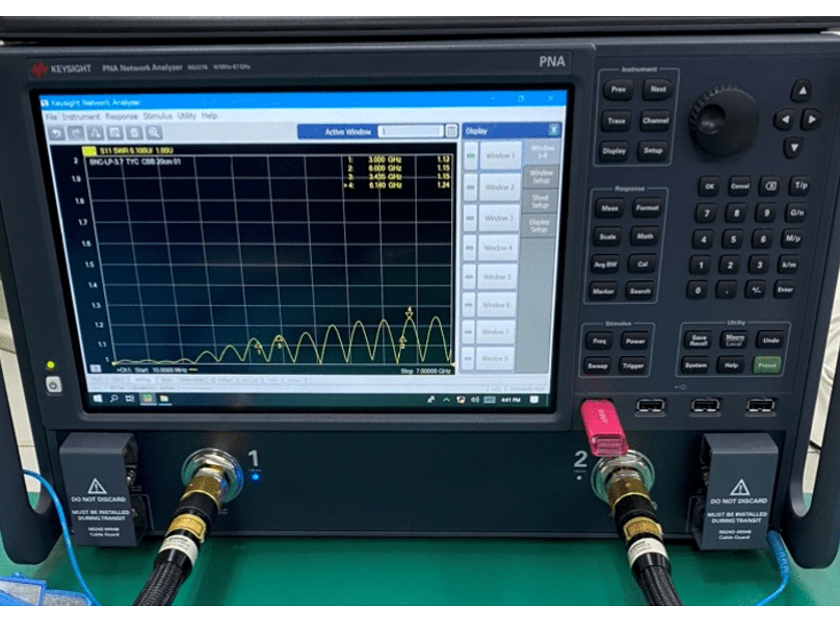Toggle the indicator beside Window 3
Screen dimensions: 840x618
470,218
